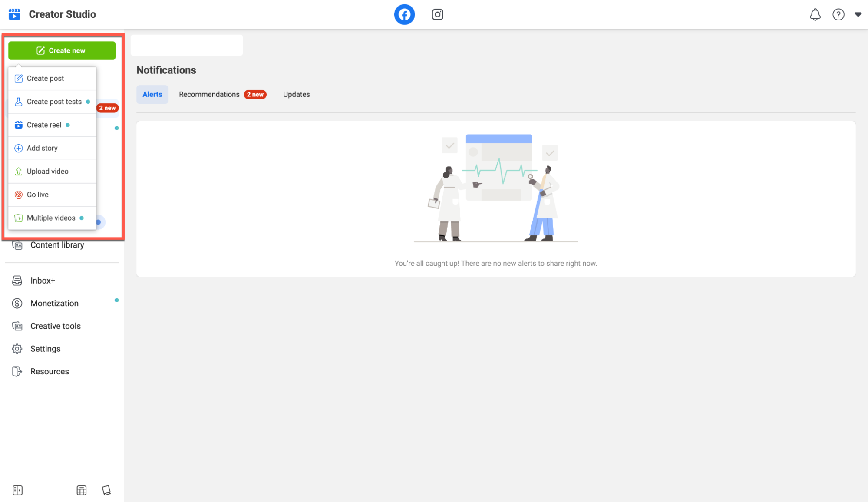The image size is (868, 502).
Task: Click the green Create new button
Action: tap(62, 50)
